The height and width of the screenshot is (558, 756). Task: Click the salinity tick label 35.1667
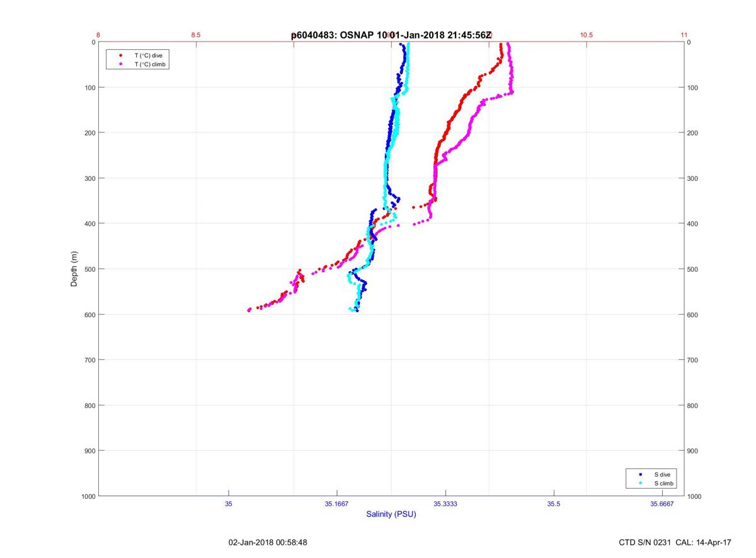[337, 504]
